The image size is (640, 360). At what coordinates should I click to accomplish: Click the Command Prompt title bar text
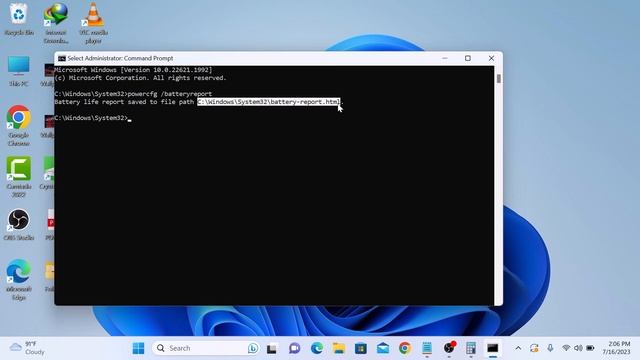tap(120, 58)
